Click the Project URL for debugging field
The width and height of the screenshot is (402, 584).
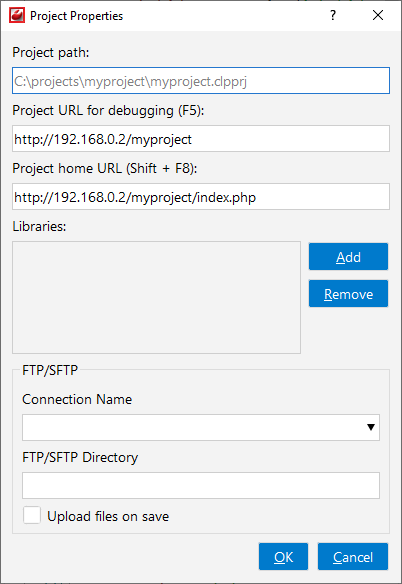point(201,139)
